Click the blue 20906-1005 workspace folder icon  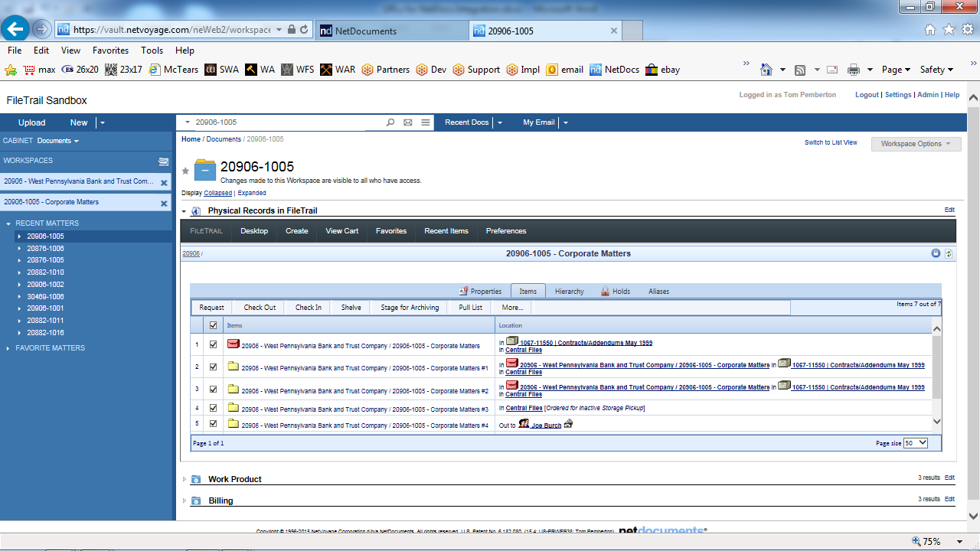tap(205, 169)
